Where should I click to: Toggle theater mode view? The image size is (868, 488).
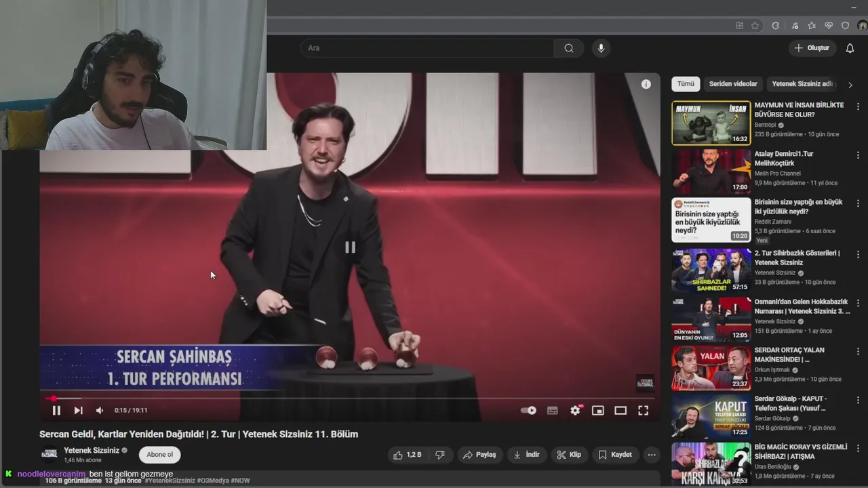[620, 410]
